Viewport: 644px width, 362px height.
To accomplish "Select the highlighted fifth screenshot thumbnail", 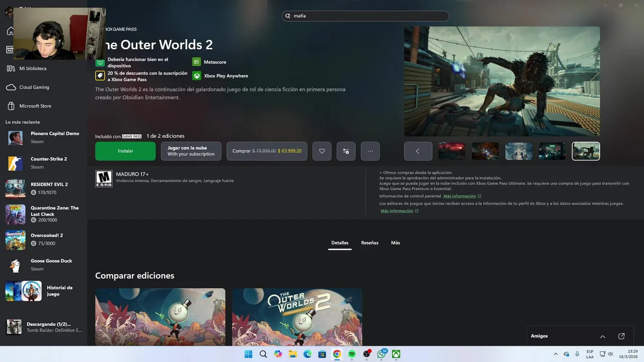I will coord(586,151).
